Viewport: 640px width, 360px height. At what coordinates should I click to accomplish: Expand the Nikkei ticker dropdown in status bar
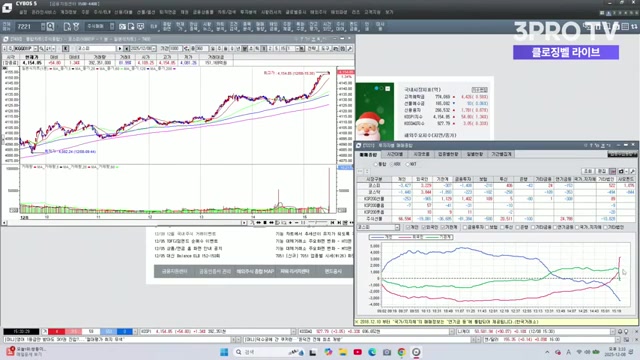point(613,332)
